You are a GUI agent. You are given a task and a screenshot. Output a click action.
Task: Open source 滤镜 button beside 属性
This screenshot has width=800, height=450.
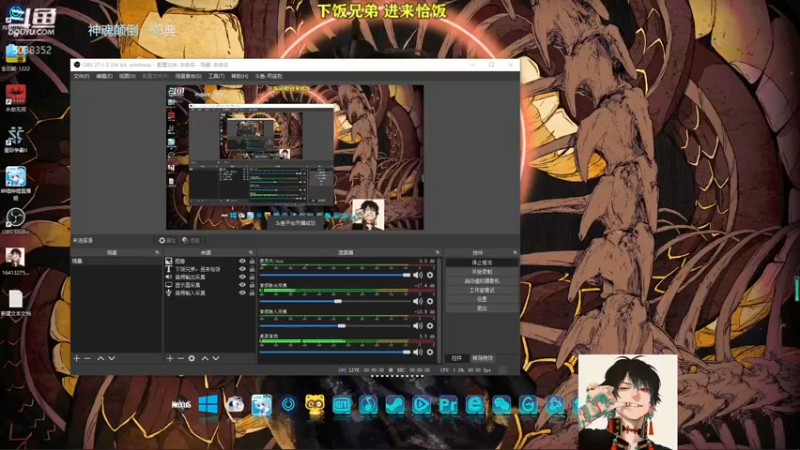point(191,240)
